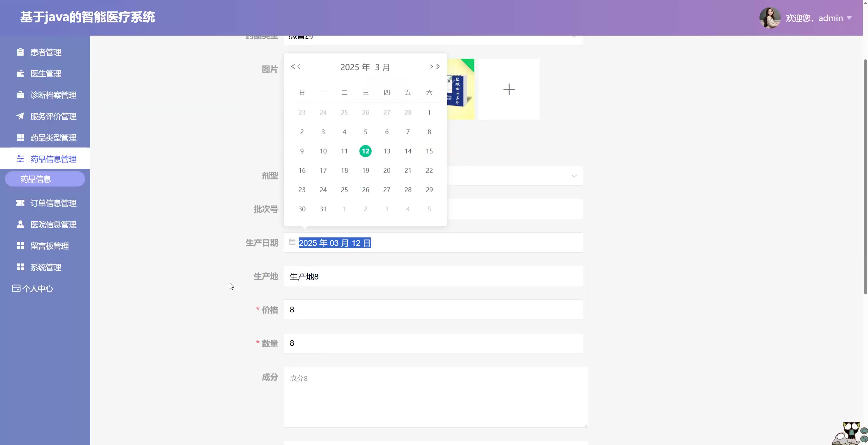
Task: Advance calendar to next month
Action: coord(431,67)
